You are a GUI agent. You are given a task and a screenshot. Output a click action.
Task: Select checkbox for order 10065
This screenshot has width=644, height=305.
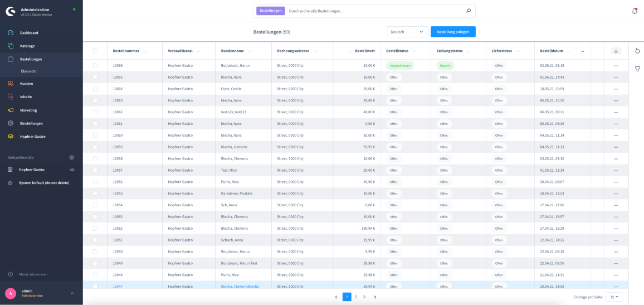pyautogui.click(x=95, y=77)
